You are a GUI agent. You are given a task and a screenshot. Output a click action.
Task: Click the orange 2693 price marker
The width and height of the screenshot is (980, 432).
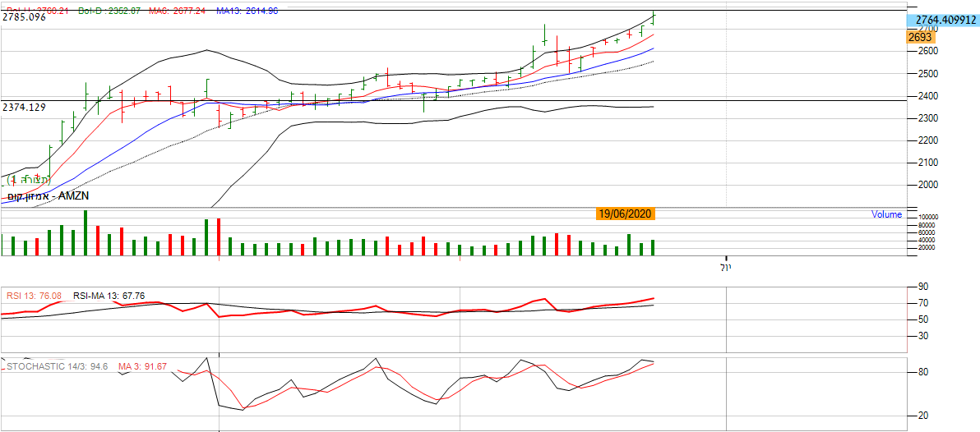coord(919,37)
